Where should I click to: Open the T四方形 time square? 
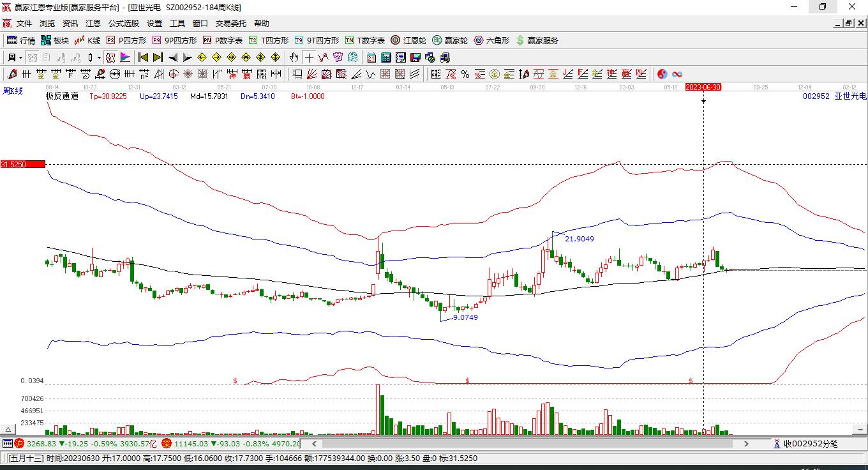[x=269, y=40]
